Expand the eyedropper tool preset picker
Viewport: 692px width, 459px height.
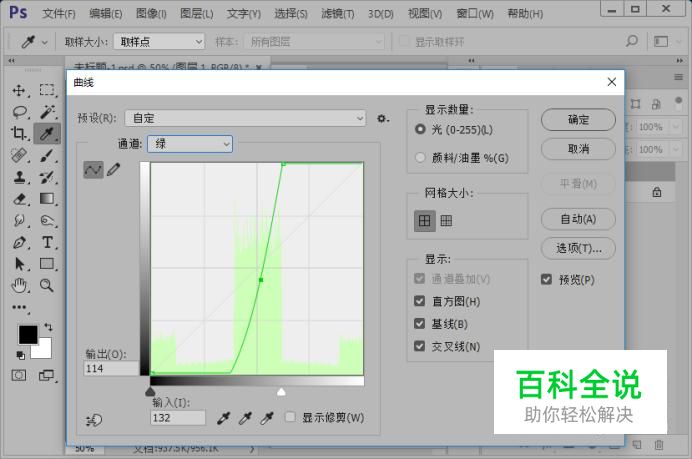pyautogui.click(x=45, y=42)
